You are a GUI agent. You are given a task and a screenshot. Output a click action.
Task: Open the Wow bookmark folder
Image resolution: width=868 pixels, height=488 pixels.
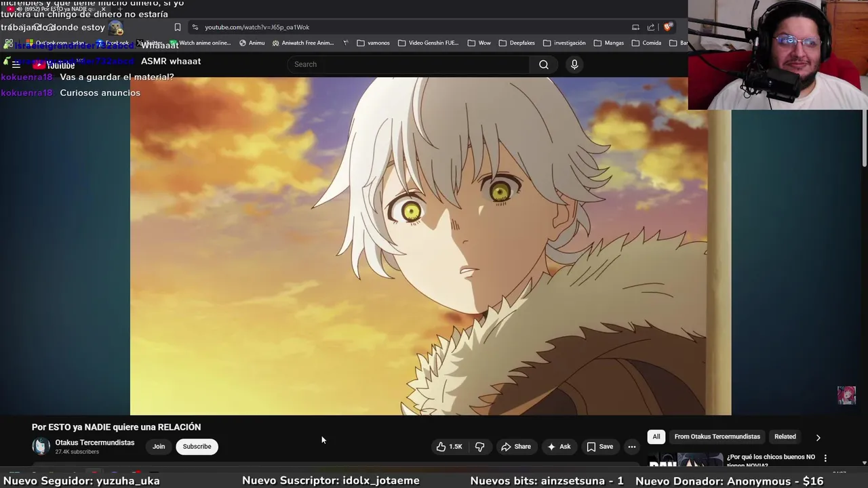479,43
